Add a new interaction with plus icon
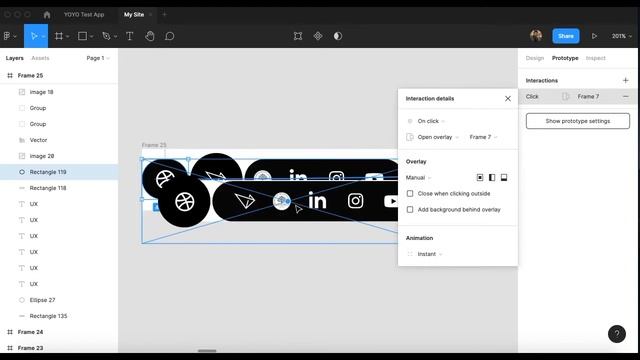 625,80
